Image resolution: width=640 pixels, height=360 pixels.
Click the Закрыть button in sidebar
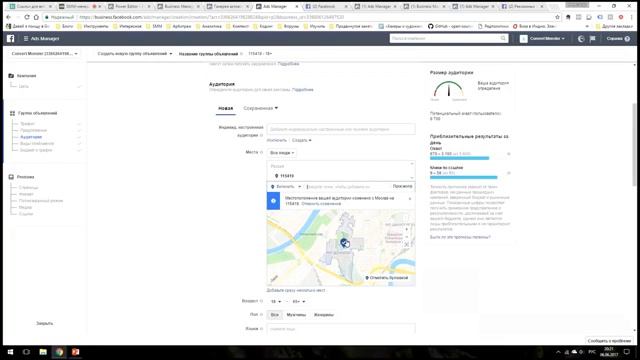(44, 323)
